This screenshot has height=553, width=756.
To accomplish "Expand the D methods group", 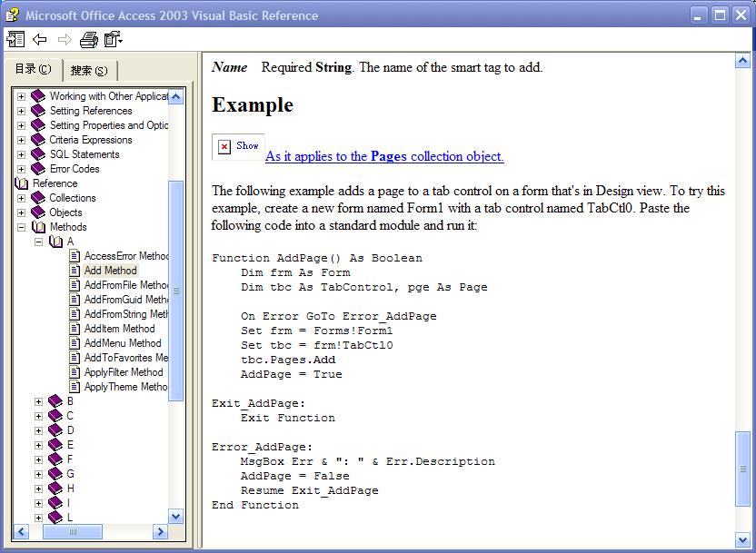I will (38, 430).
